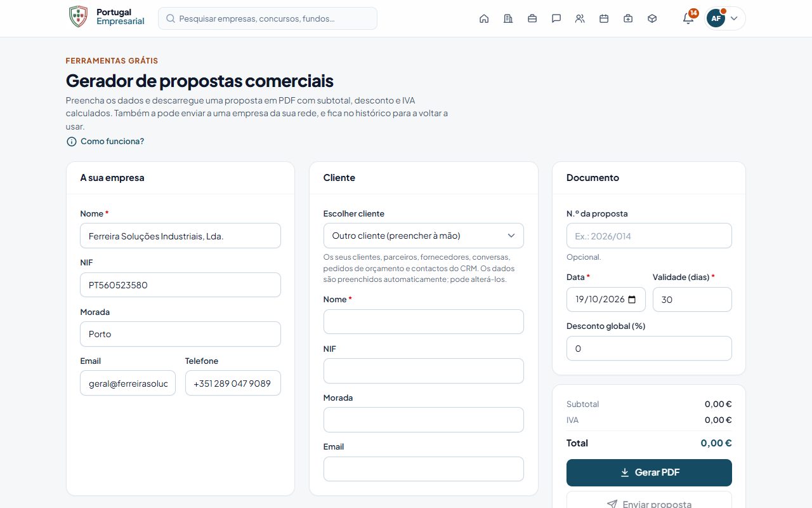This screenshot has width=812, height=508.
Task: Open the companies building icon
Action: (508, 18)
